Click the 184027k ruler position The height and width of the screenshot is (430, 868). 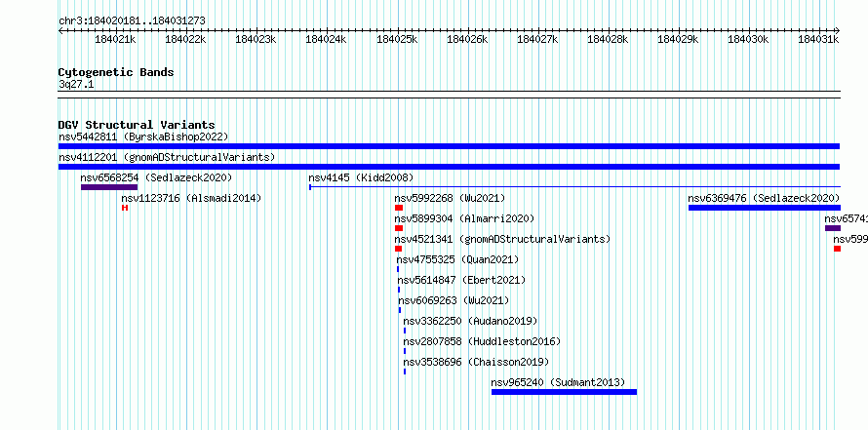tap(537, 39)
